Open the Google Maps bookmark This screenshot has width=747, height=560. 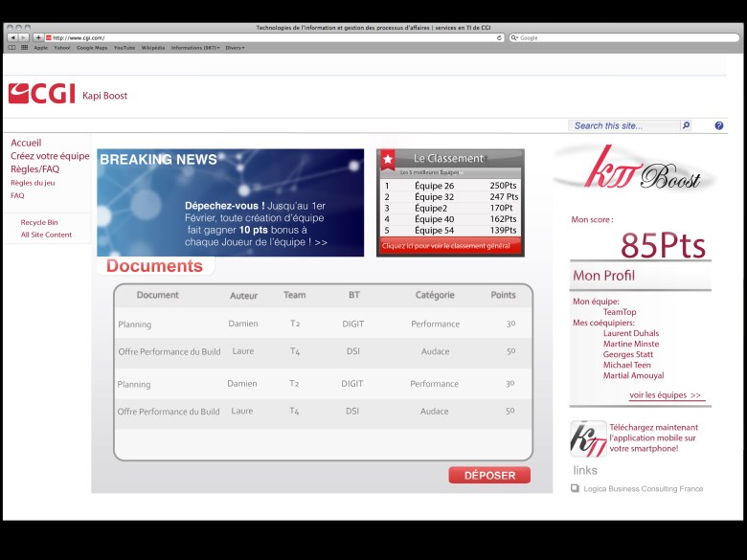coord(92,48)
